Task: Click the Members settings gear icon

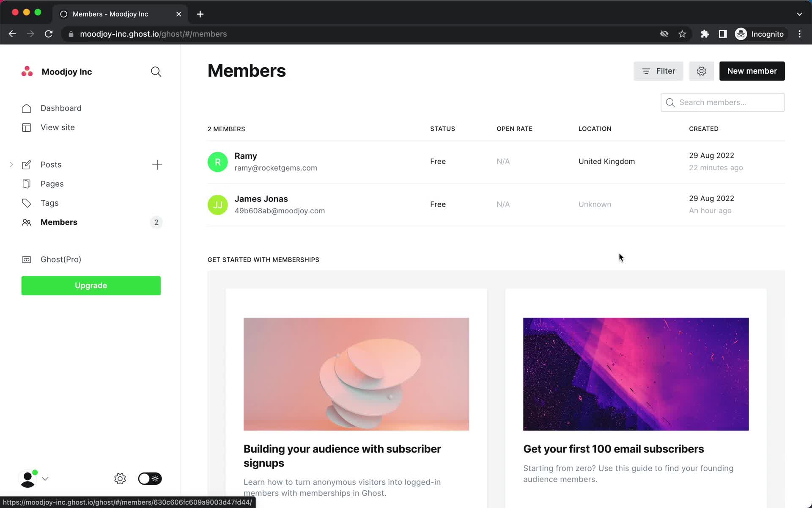Action: click(701, 71)
